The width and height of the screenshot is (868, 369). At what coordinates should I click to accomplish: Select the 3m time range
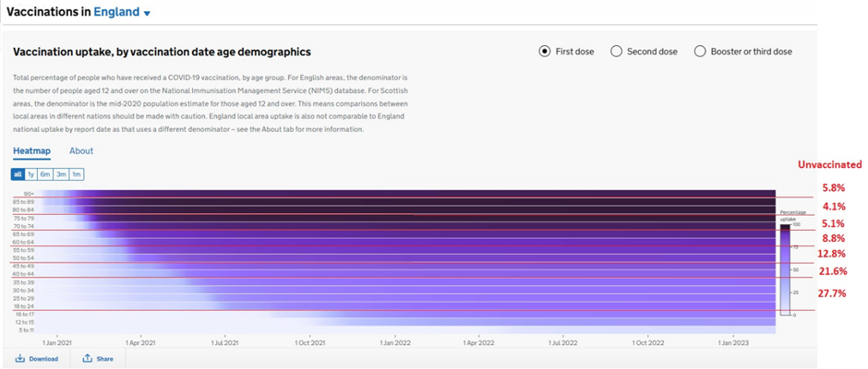click(x=61, y=174)
